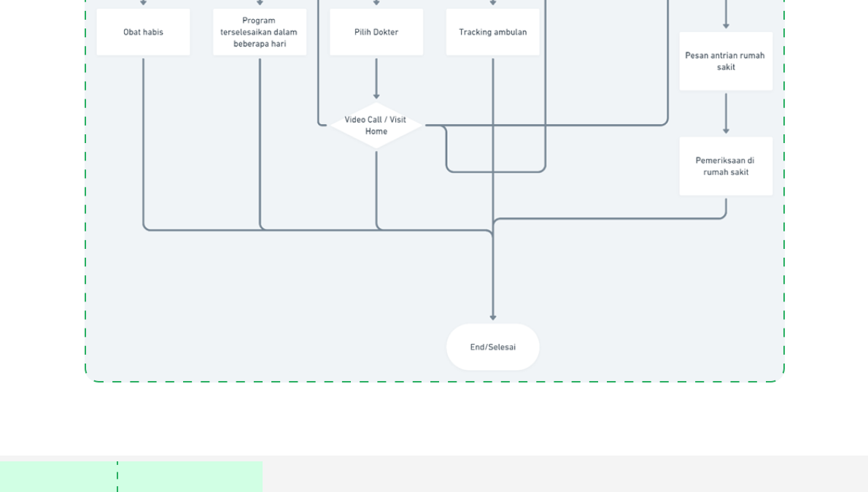Click the End/Selesai terminator shape
Image resolution: width=868 pixels, height=492 pixels.
492,347
